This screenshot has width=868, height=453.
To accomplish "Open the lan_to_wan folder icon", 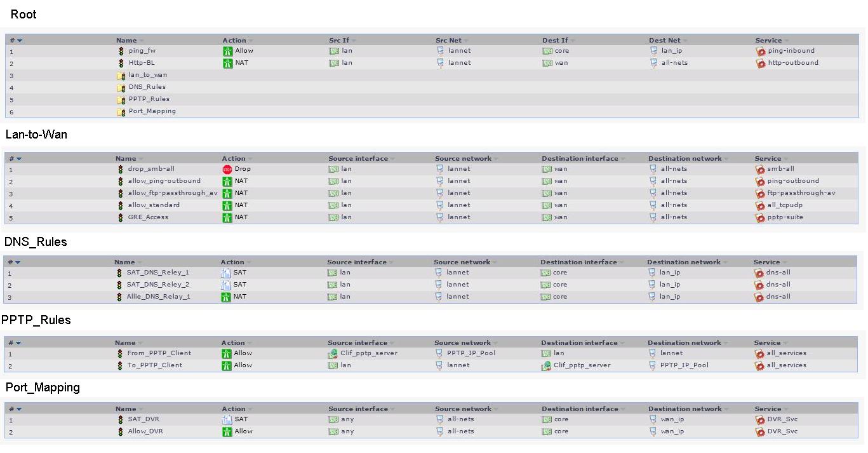I will pyautogui.click(x=121, y=75).
